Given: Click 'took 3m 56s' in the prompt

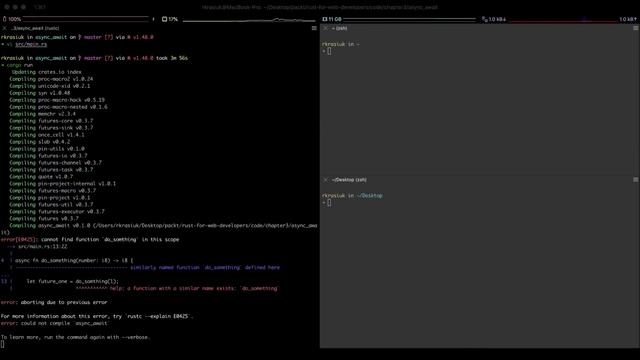Looking at the screenshot, I should click(x=172, y=58).
